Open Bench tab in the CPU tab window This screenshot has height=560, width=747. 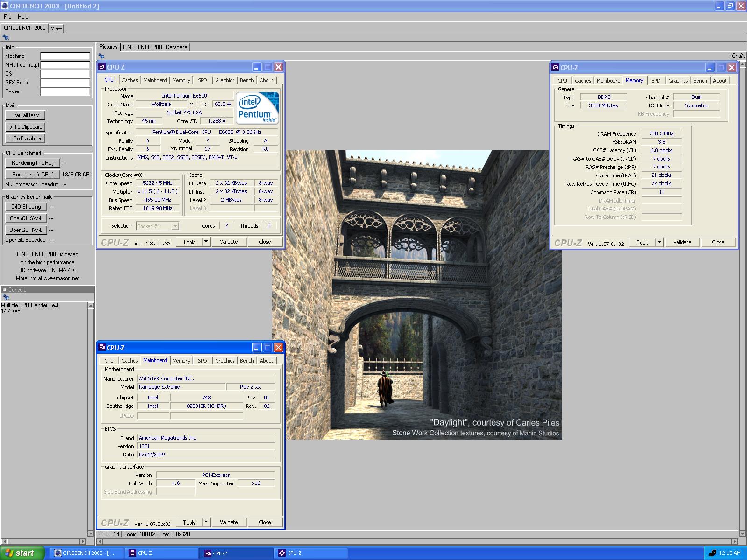247,80
